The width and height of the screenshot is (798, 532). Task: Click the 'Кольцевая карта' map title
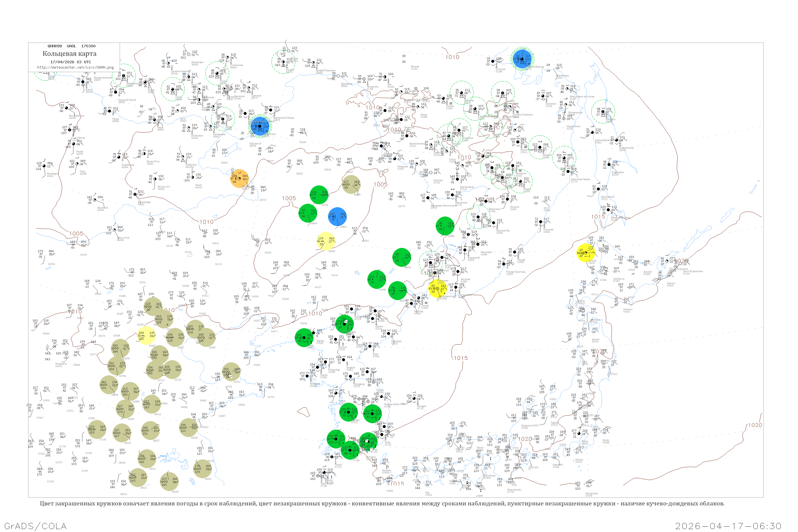[69, 54]
